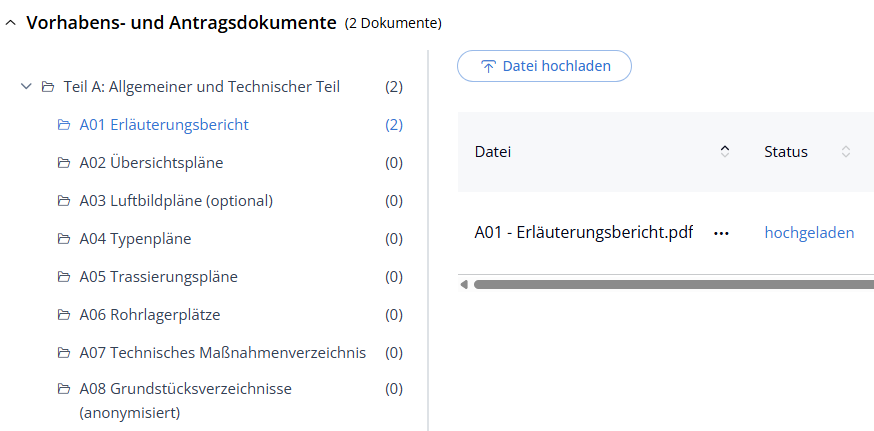Click the folder icon beside A06 Rohrlagerplätze
Image resolution: width=874 pixels, height=431 pixels.
point(64,315)
